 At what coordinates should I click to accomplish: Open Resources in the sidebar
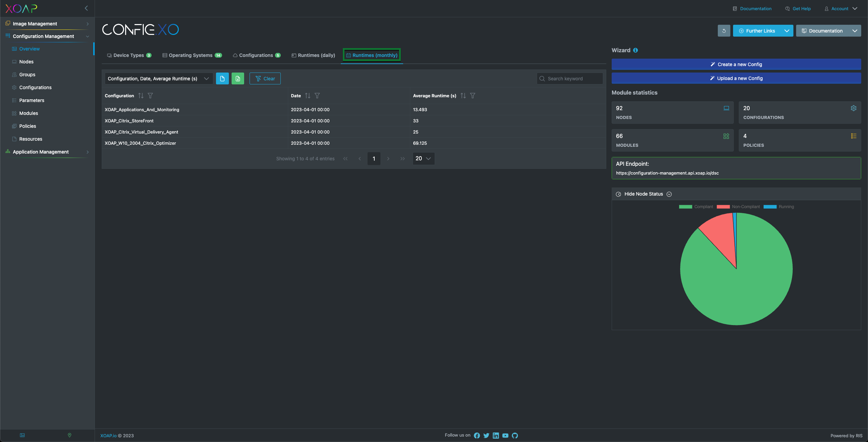point(31,139)
